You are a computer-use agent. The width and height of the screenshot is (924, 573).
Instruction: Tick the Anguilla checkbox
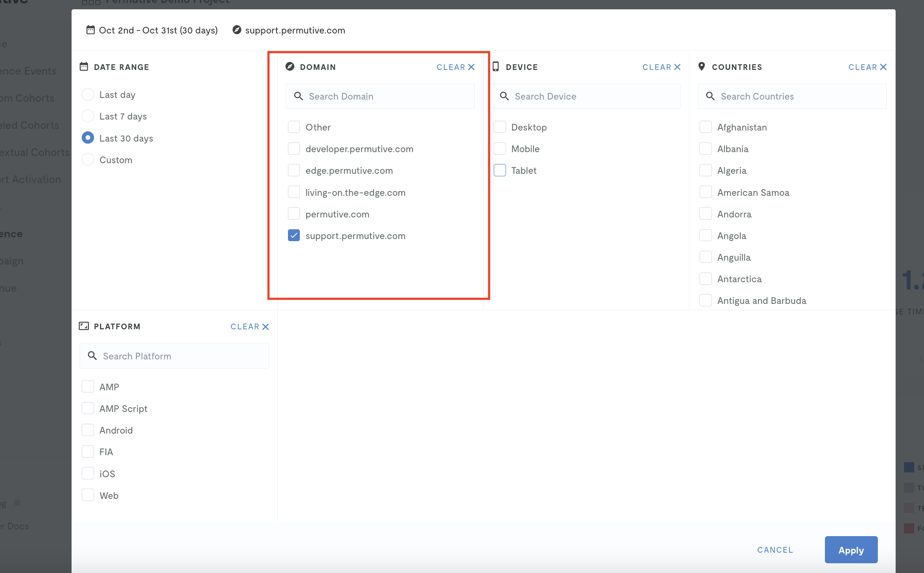[705, 257]
